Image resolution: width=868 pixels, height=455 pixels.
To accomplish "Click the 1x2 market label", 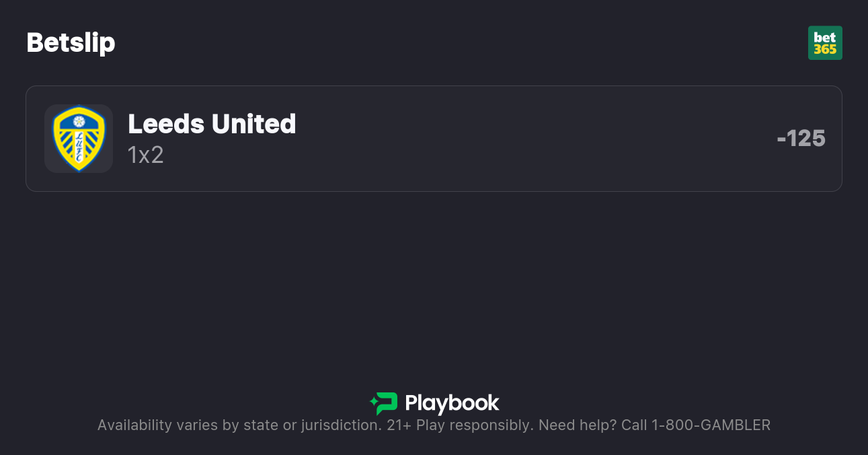I will (x=145, y=155).
